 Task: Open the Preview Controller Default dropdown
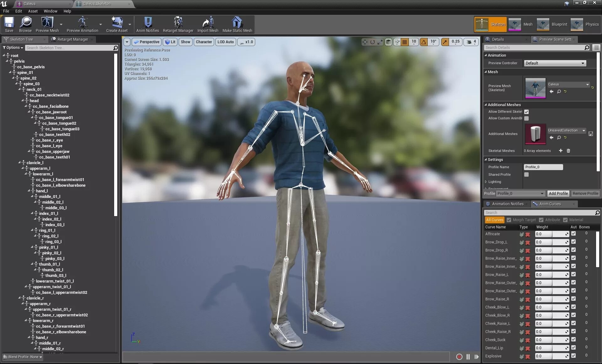[x=554, y=63]
